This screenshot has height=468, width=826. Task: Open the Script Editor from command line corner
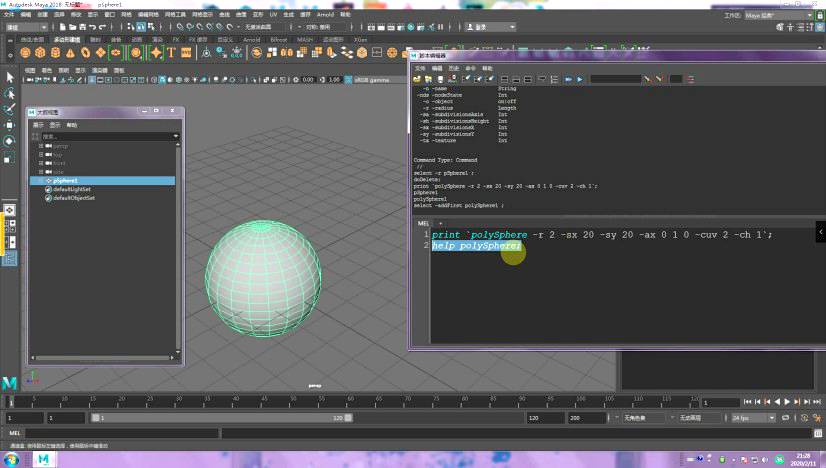(x=818, y=433)
